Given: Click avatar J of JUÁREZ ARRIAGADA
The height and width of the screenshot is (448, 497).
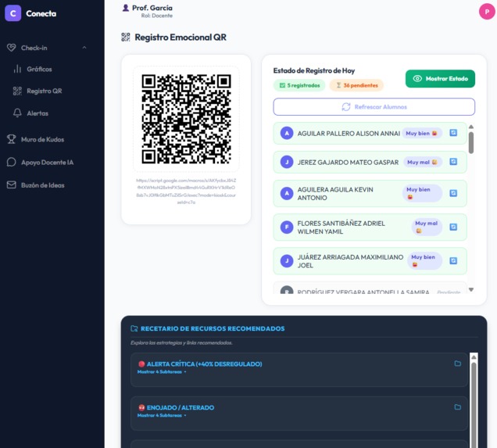Looking at the screenshot, I should [x=287, y=261].
